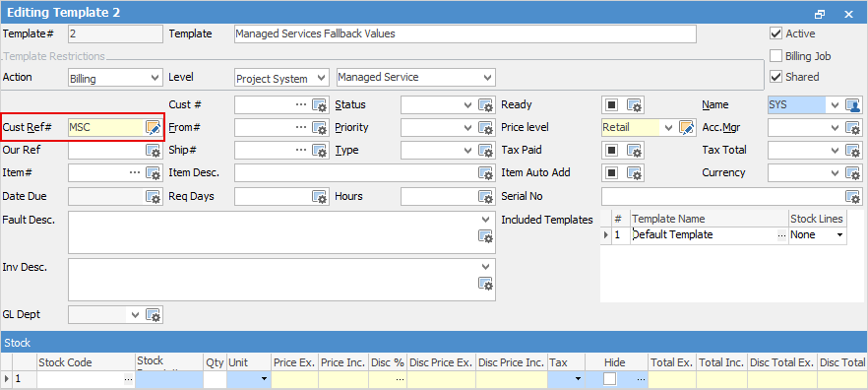Viewport: 868px width, 390px height.
Task: Click the Cust Ref# field containing MSC
Action: (106, 128)
